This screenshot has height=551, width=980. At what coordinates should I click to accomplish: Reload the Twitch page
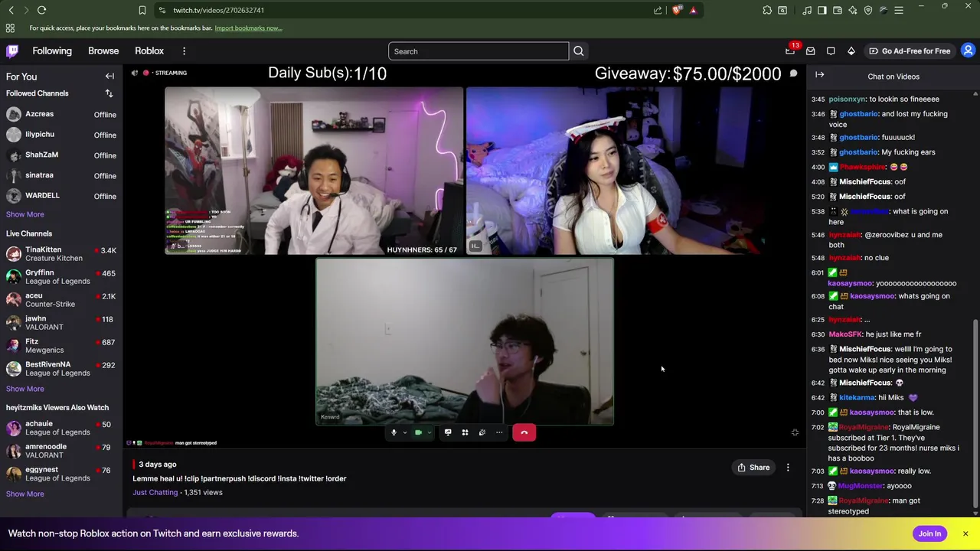41,10
